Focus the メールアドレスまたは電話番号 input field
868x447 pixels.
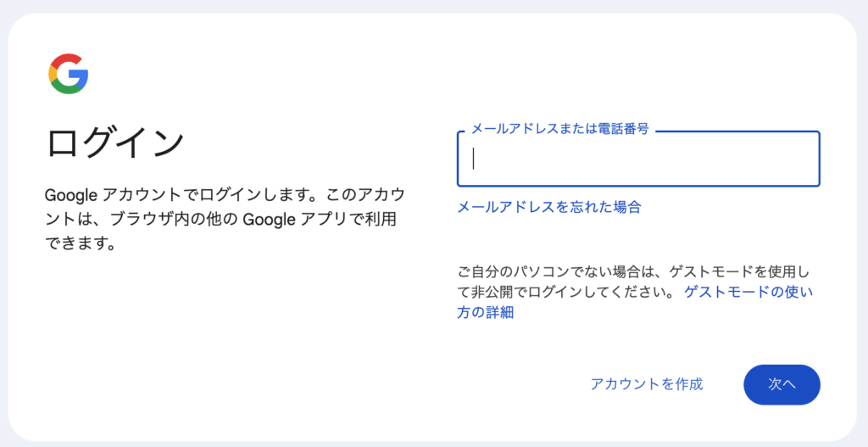pyautogui.click(x=638, y=159)
